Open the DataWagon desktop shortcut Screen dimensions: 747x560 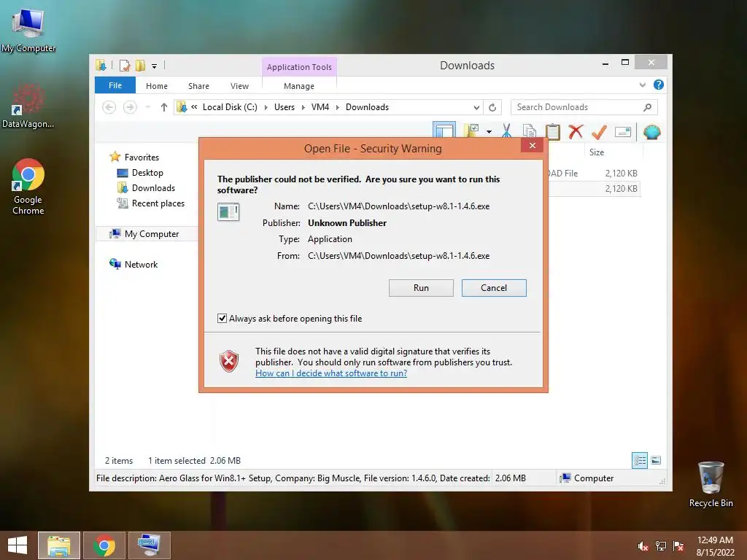[28, 105]
